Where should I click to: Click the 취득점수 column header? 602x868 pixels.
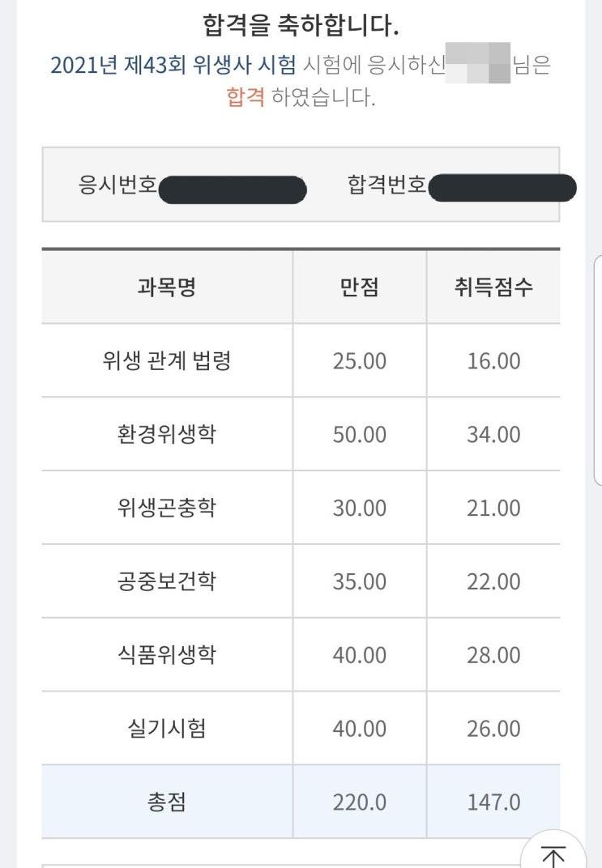click(x=493, y=287)
